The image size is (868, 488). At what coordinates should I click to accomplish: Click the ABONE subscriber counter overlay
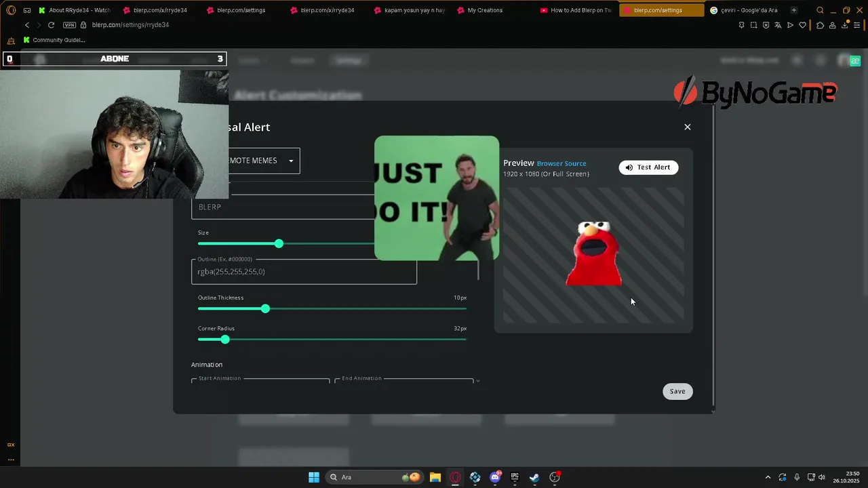(115, 59)
